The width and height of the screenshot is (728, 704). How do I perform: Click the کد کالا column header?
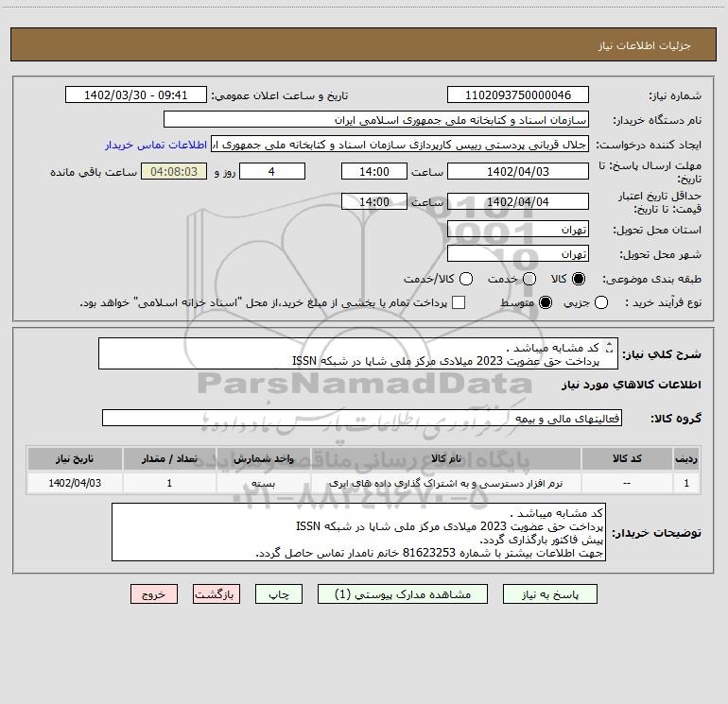(x=627, y=459)
